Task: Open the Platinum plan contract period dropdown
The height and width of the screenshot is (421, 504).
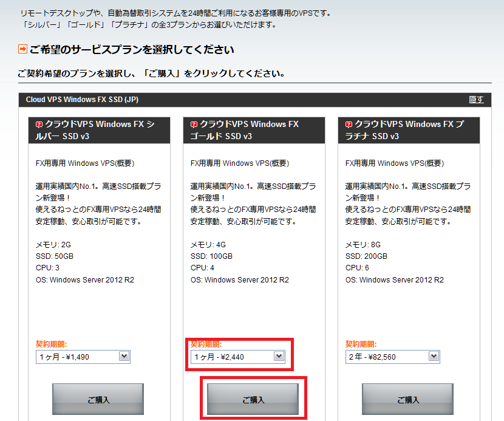Action: 393,357
